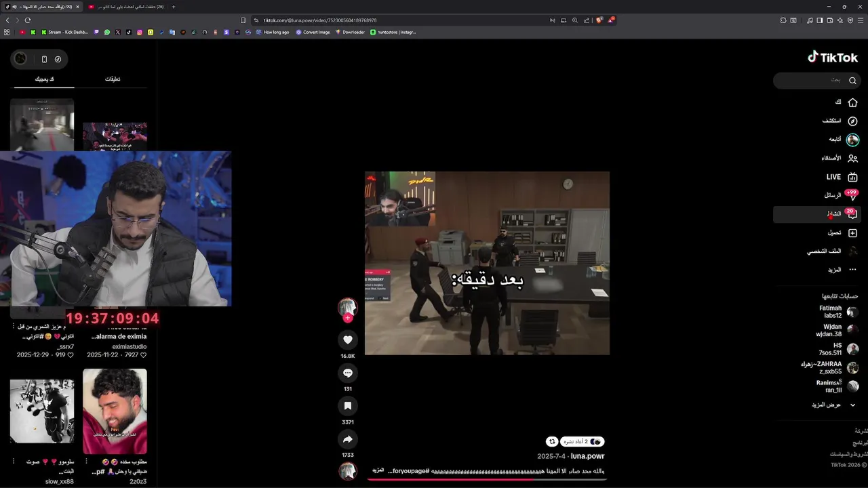Open the Convert Image bookmark

tap(313, 32)
